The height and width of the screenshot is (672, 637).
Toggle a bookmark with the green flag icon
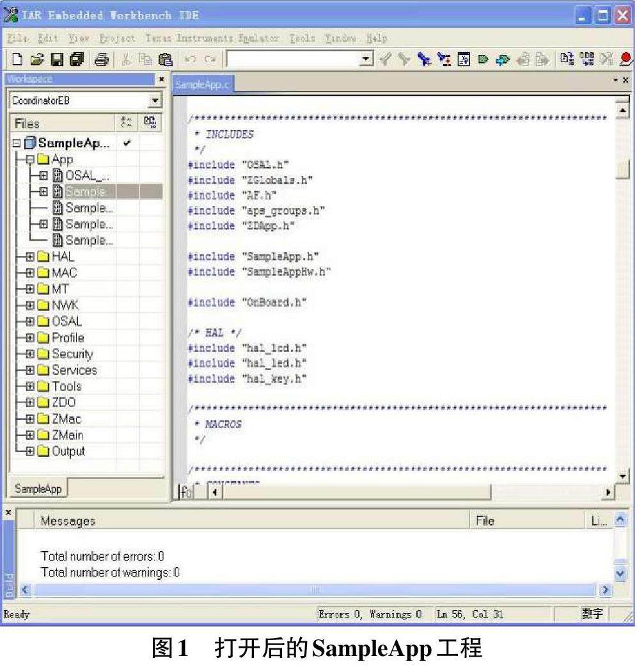click(484, 59)
